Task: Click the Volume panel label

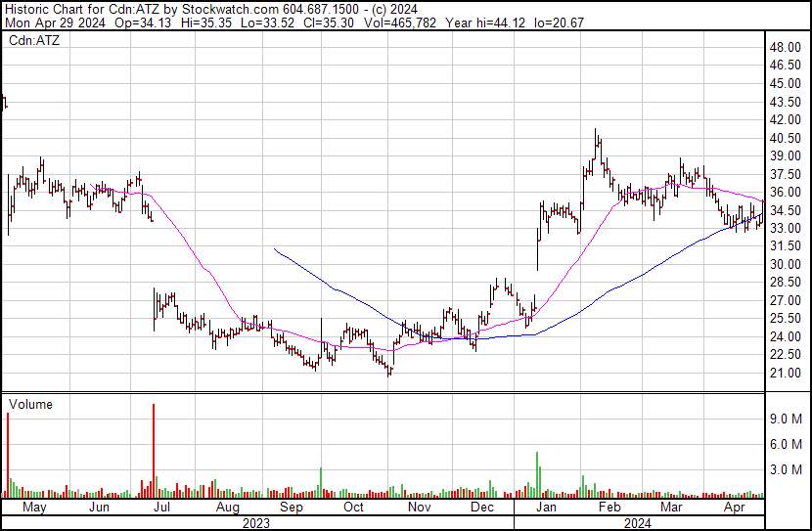Action: click(x=30, y=404)
